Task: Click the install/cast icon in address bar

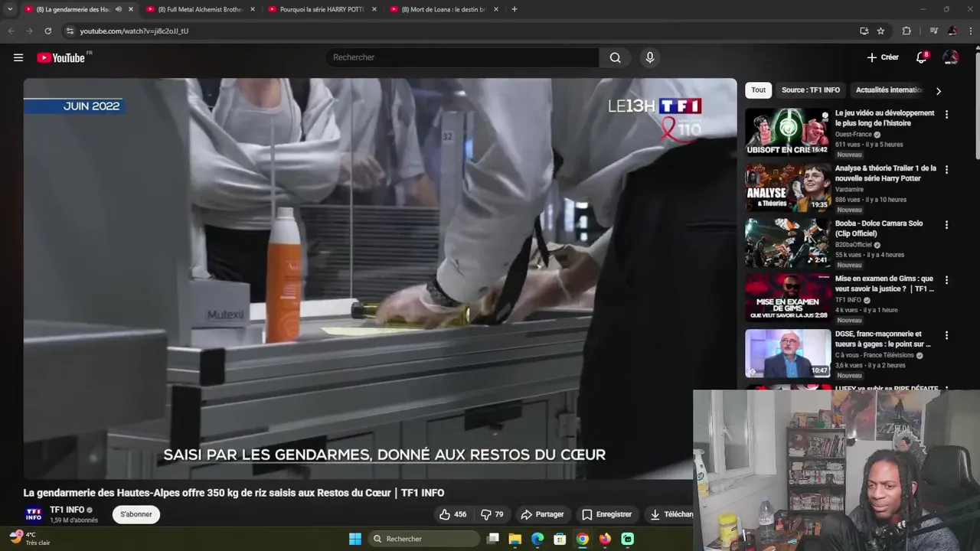Action: (864, 31)
